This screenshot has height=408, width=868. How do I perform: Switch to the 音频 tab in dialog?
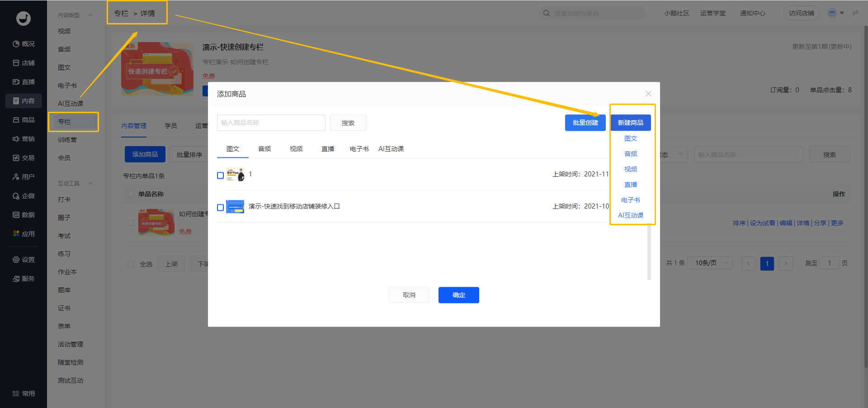point(264,149)
